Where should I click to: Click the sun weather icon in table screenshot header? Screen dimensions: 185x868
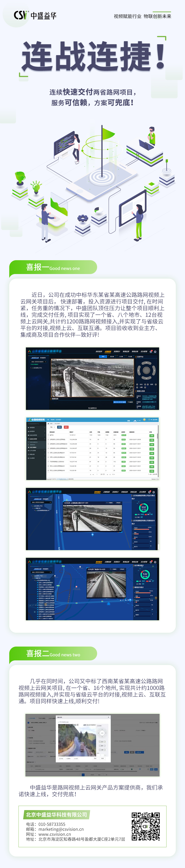144,420
